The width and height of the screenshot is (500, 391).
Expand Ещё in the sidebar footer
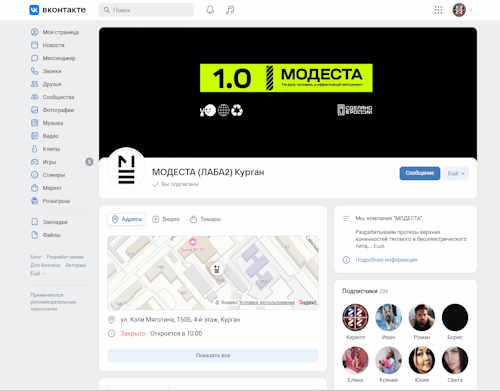(x=35, y=273)
